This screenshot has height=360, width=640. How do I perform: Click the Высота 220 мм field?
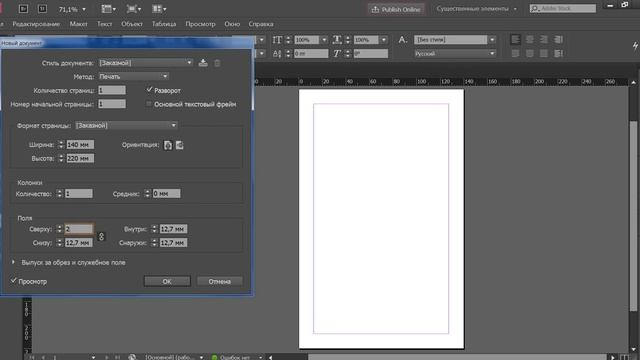[80, 158]
